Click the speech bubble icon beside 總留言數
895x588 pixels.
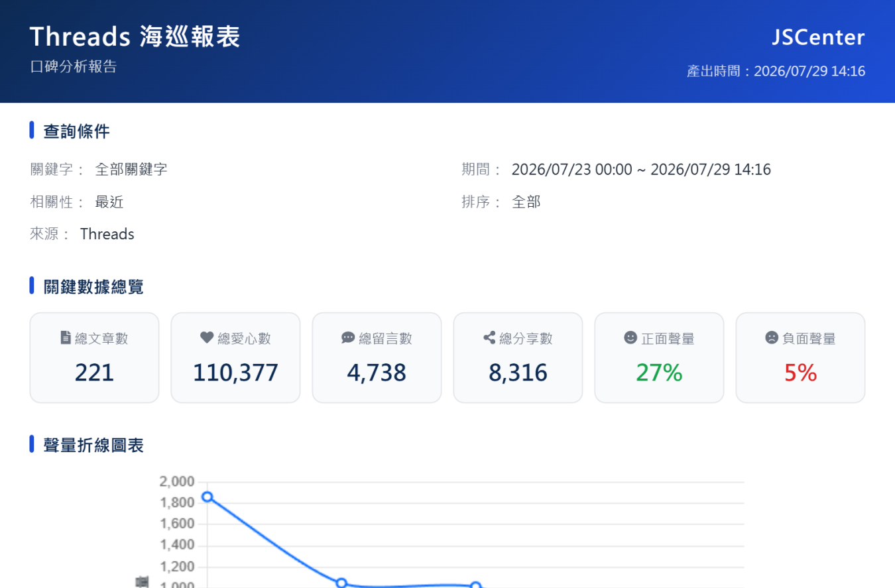[x=348, y=338]
